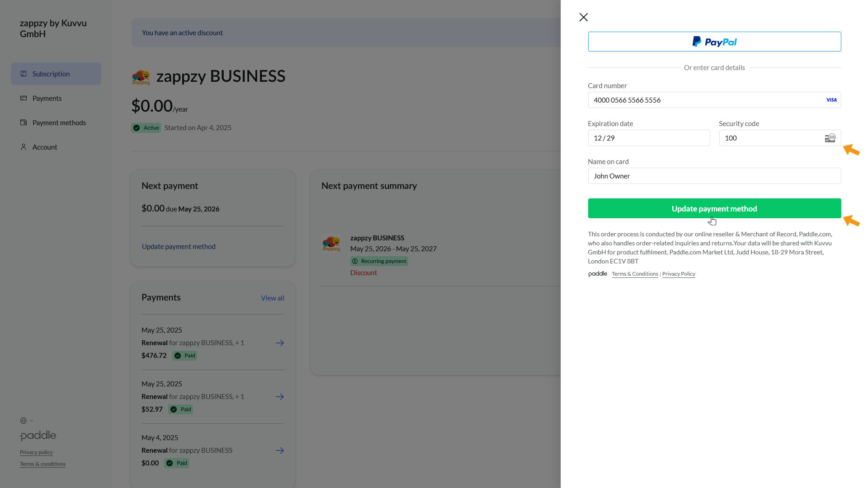Click the Name on card field
This screenshot has height=488, width=868.
(x=714, y=176)
